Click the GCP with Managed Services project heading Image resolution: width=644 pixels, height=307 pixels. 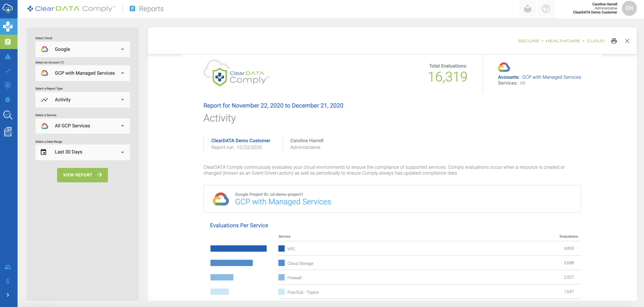point(283,202)
